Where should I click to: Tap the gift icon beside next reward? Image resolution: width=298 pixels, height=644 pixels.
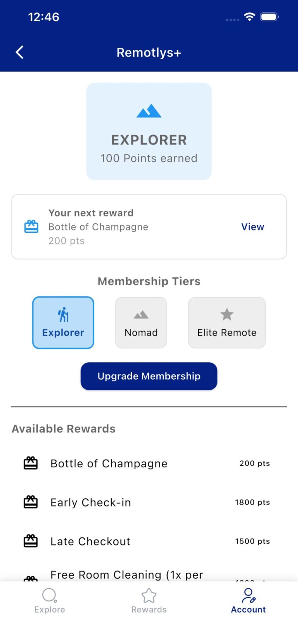point(31,227)
